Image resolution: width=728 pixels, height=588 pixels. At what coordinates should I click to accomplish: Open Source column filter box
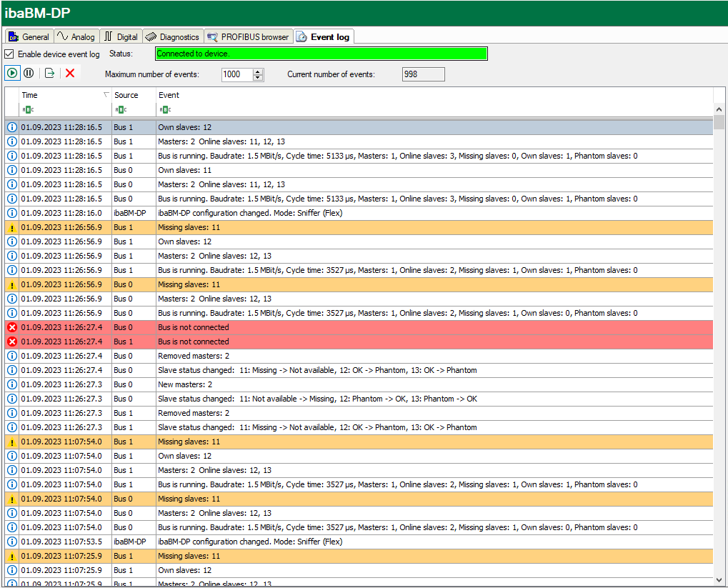[134, 109]
